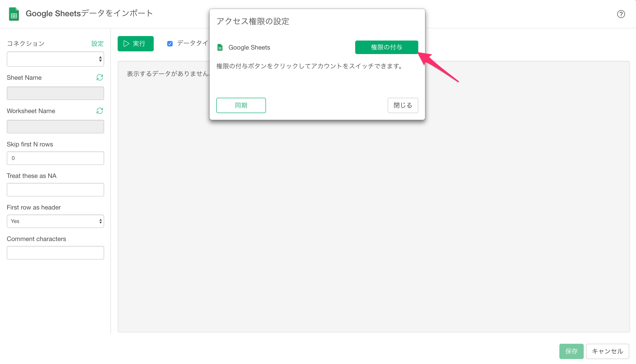Click the アクセス権限の設定 dialog title

[253, 21]
